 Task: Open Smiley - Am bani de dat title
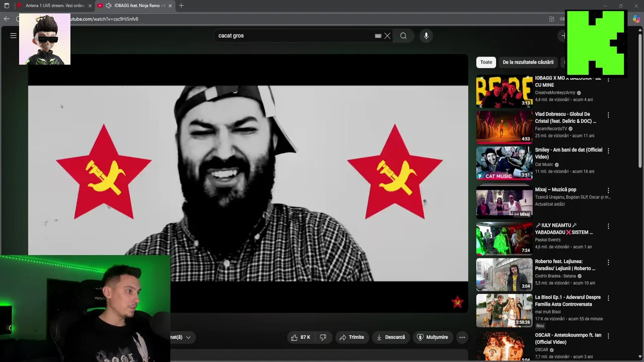pyautogui.click(x=569, y=153)
